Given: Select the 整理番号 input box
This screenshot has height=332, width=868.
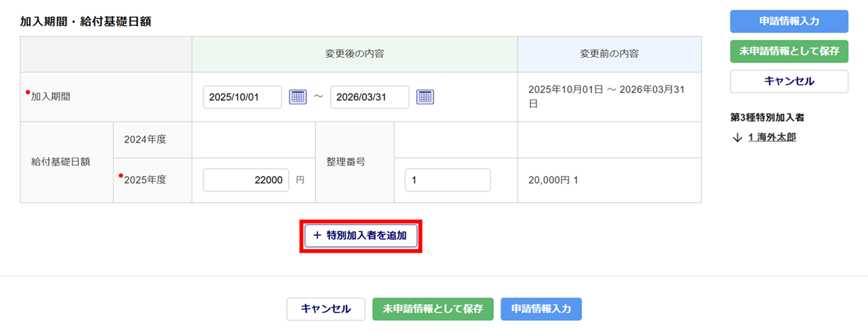Looking at the screenshot, I should [447, 180].
